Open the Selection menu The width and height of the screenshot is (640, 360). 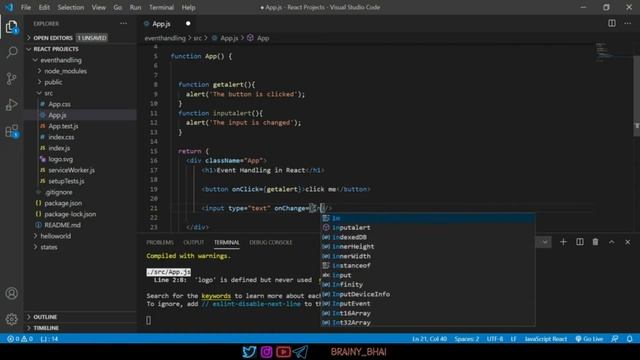click(x=71, y=7)
